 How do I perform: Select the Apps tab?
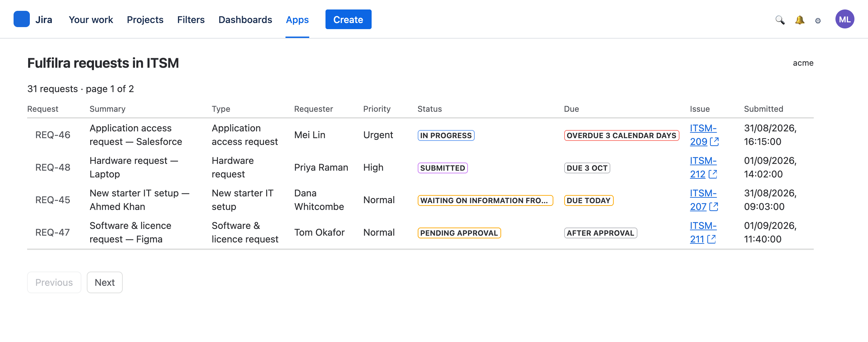tap(297, 20)
